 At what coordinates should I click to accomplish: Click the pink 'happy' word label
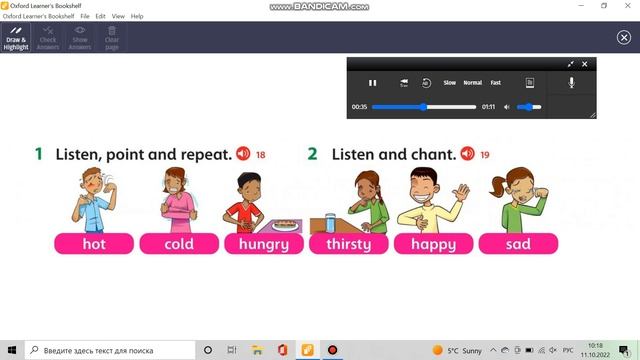point(433,244)
